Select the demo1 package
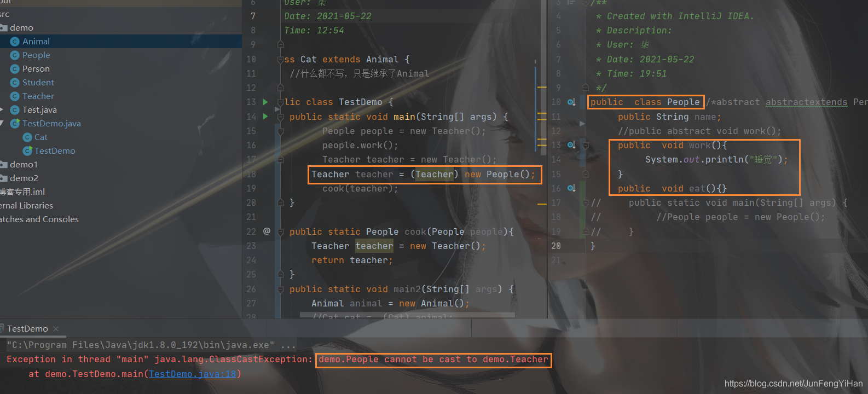Viewport: 868px width, 394px height. pyautogui.click(x=24, y=165)
